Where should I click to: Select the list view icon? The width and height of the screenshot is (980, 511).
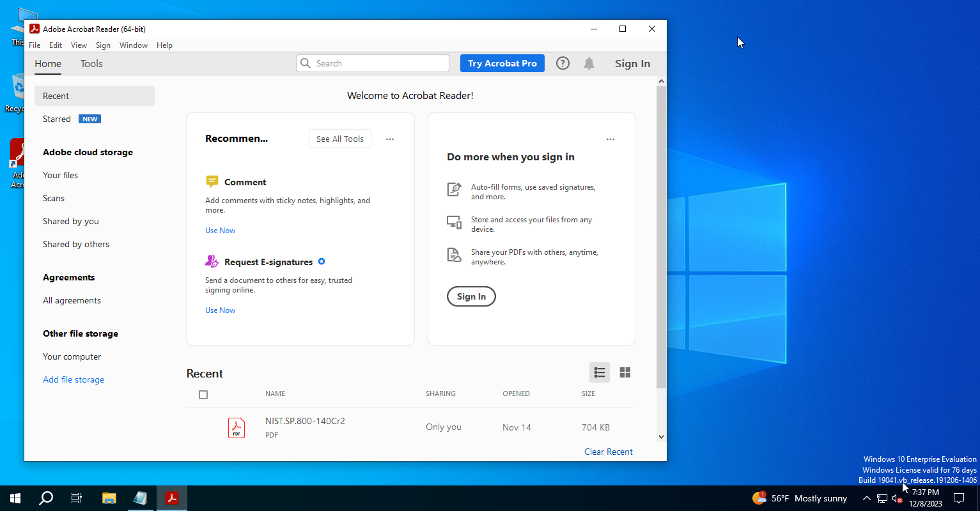coord(600,372)
